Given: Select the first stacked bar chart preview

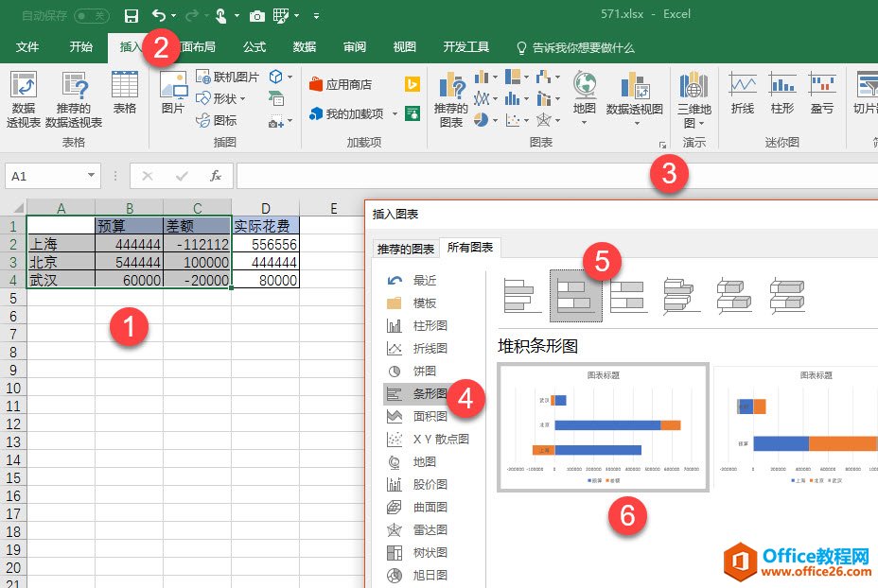Looking at the screenshot, I should coord(603,428).
